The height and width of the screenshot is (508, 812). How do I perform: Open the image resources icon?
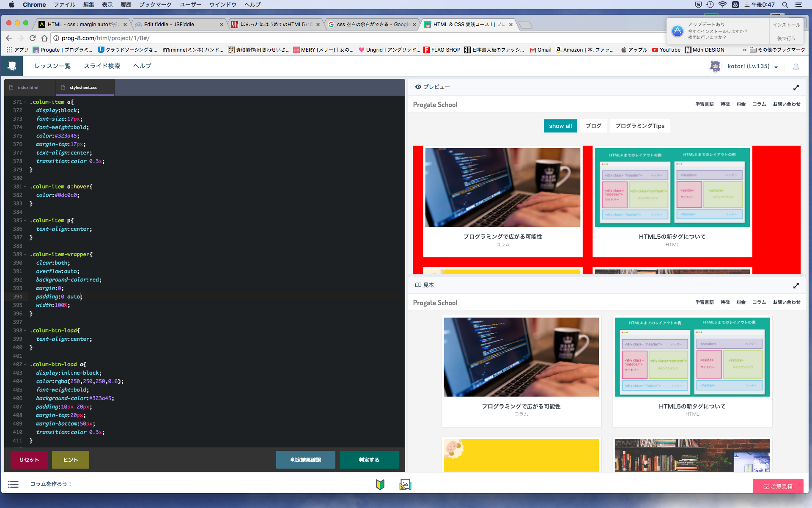pyautogui.click(x=405, y=484)
